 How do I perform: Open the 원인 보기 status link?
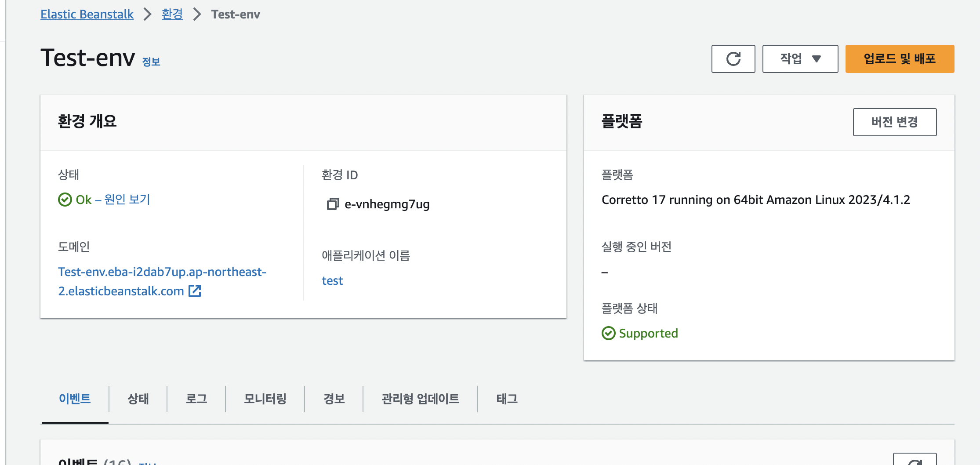pos(127,200)
